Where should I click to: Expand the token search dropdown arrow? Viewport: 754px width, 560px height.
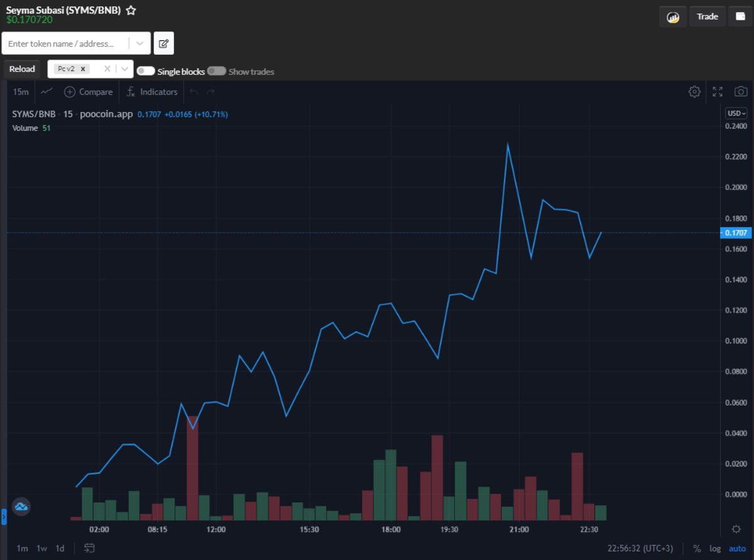(139, 43)
